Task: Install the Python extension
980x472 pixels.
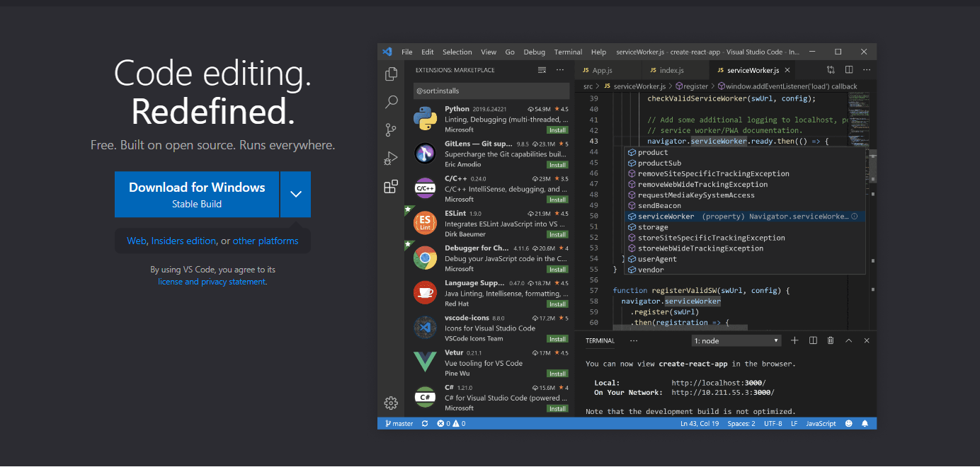Action: click(557, 130)
